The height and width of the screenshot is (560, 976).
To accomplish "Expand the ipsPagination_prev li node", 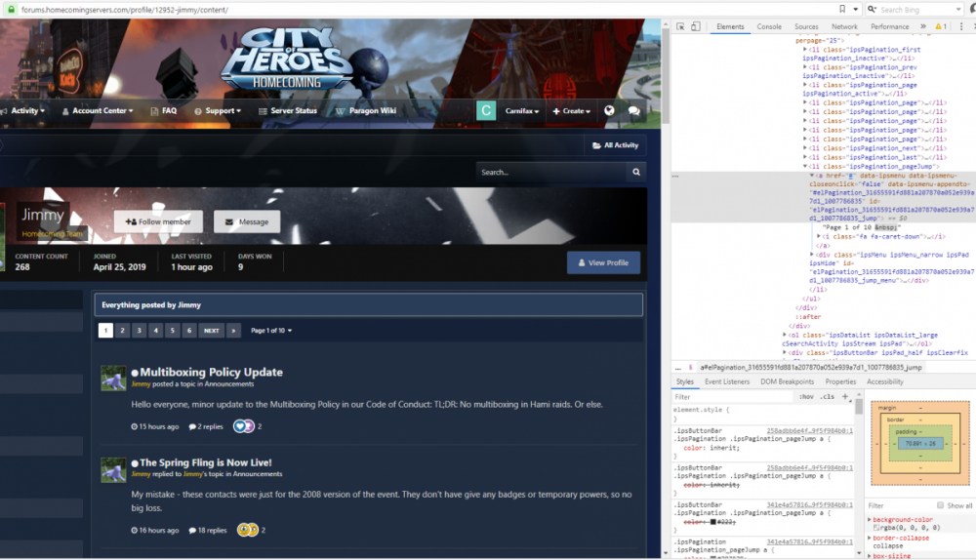I will pyautogui.click(x=805, y=66).
